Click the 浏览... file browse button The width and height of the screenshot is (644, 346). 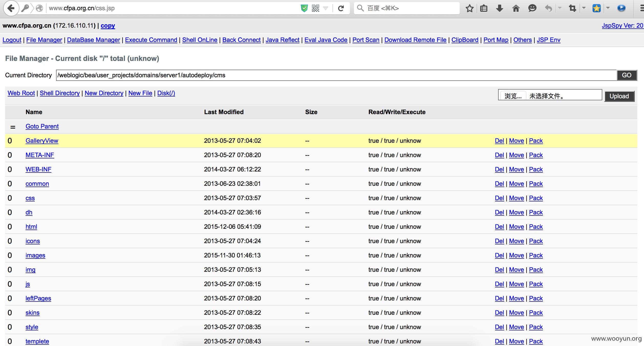coord(513,96)
